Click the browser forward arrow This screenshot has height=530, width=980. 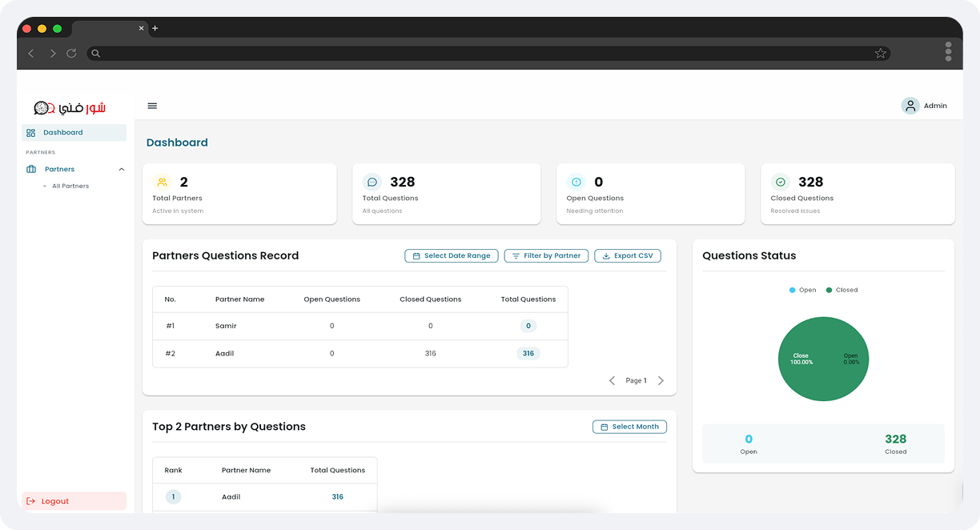coord(53,54)
